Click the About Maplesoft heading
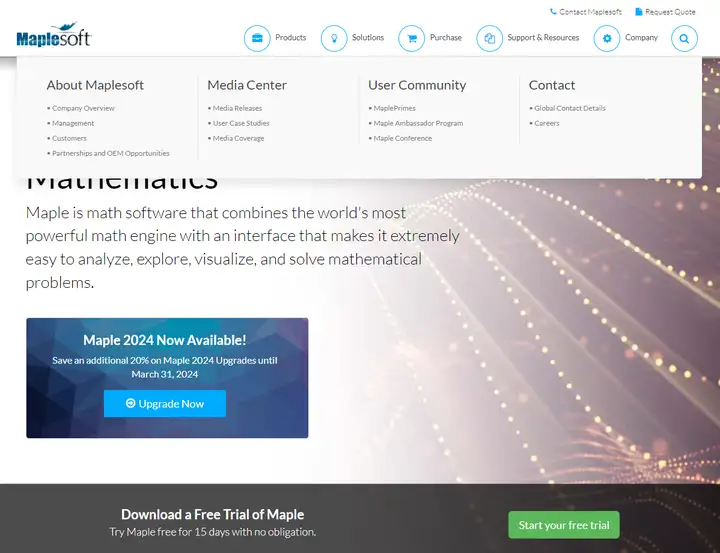This screenshot has width=720, height=553. (95, 85)
